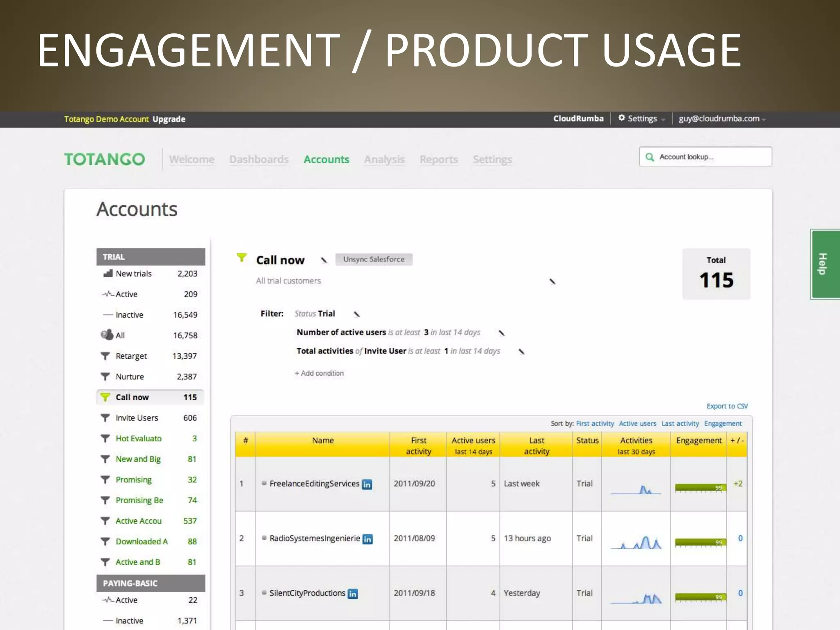
Task: Click the Active Accou funnel icon
Action: (x=105, y=521)
